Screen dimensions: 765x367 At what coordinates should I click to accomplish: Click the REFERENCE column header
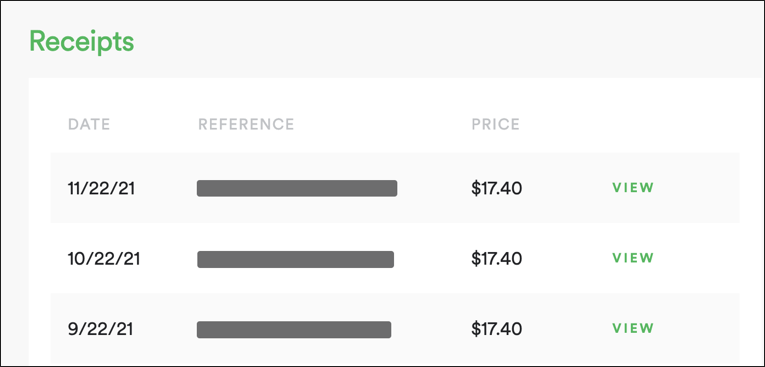tap(246, 124)
